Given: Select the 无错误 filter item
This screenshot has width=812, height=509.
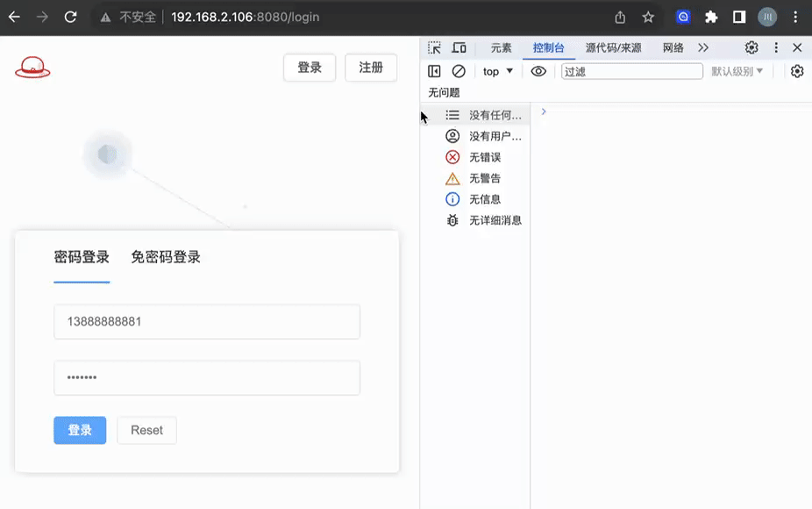Looking at the screenshot, I should (x=484, y=157).
